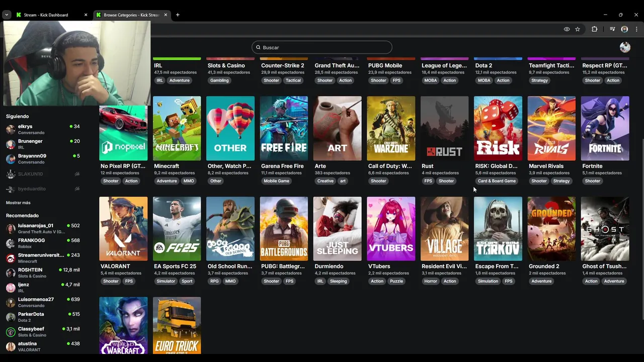644x362 pixels.
Task: Open No Pixel RP category cover
Action: pyautogui.click(x=123, y=133)
